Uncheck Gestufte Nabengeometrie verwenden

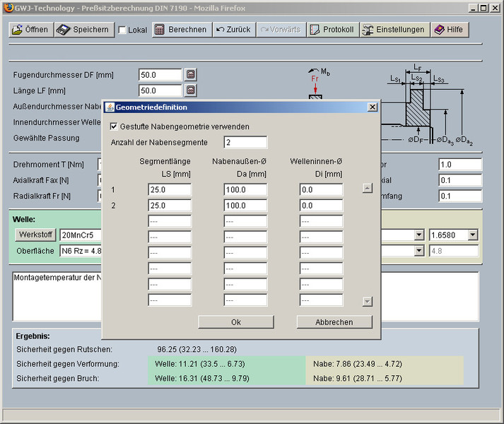[x=115, y=126]
